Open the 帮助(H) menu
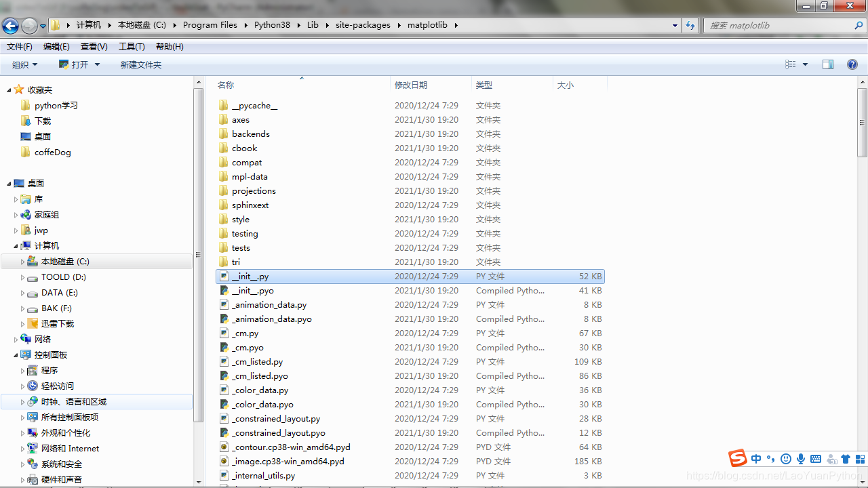This screenshot has height=488, width=868. click(170, 47)
